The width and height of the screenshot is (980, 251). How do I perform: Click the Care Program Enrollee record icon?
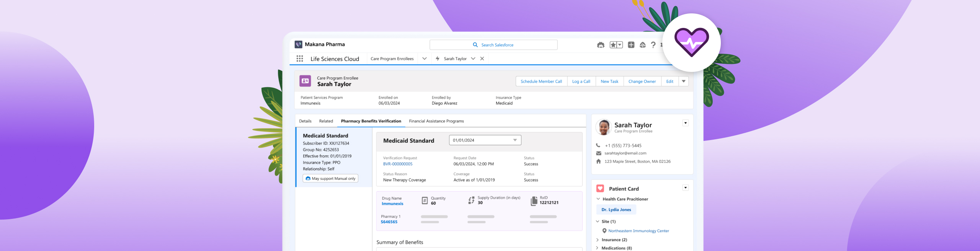pyautogui.click(x=305, y=81)
